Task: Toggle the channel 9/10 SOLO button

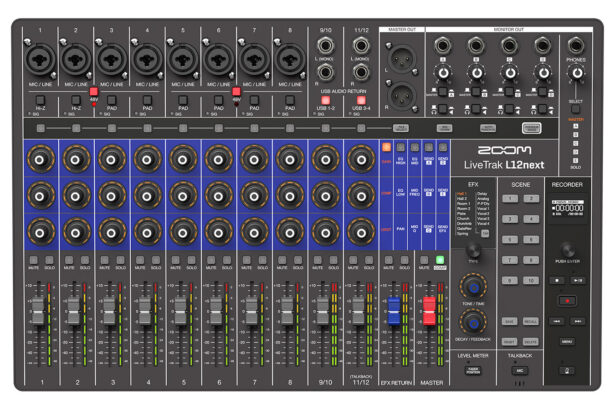Action: [x=333, y=260]
